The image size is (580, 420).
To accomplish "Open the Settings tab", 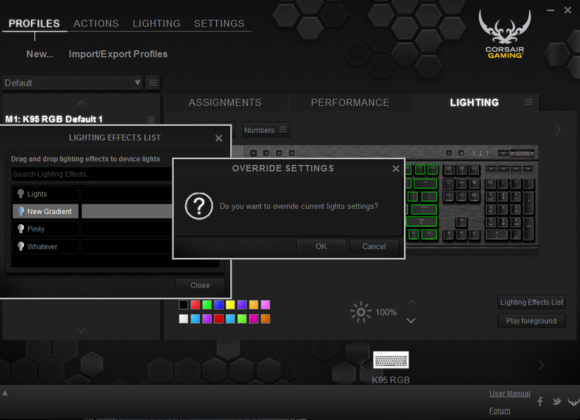I will coord(219,23).
